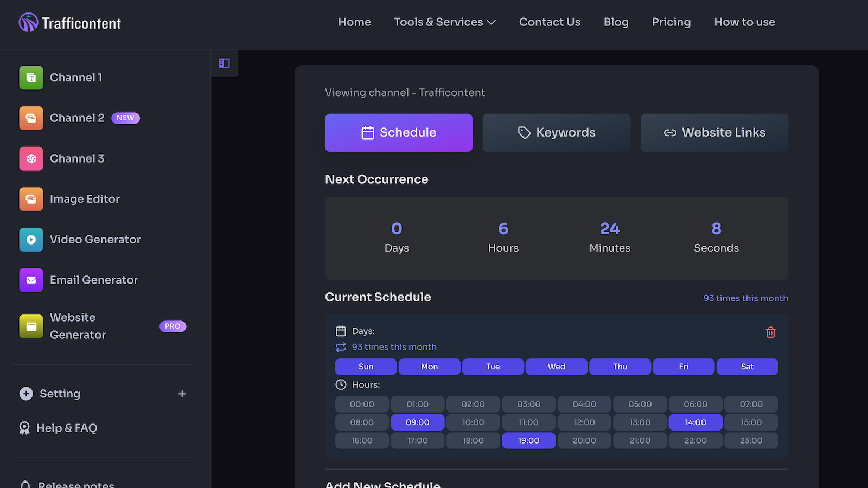Click the Trafficontent logo
Viewport: 868px width, 488px height.
click(69, 23)
